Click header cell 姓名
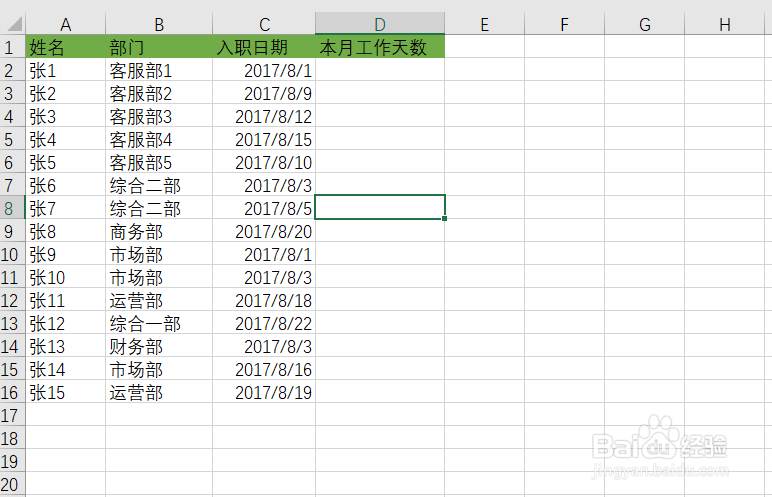The width and height of the screenshot is (772, 497). pyautogui.click(x=65, y=47)
